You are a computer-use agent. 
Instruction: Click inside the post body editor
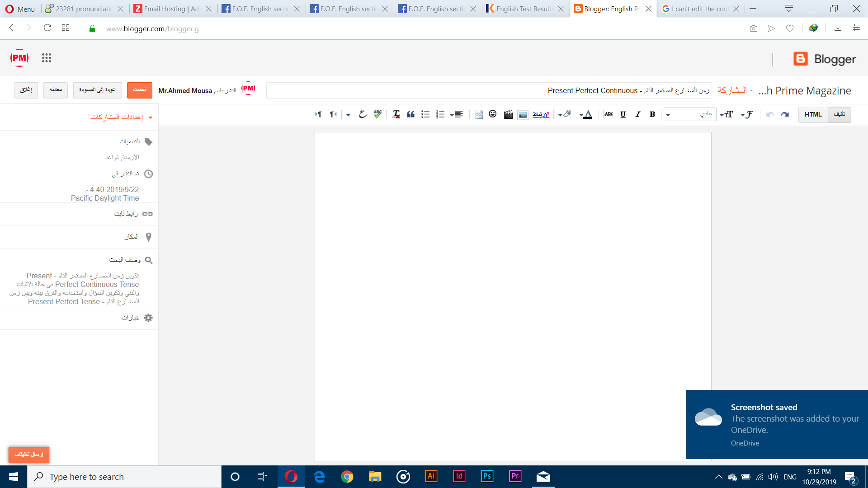click(513, 296)
